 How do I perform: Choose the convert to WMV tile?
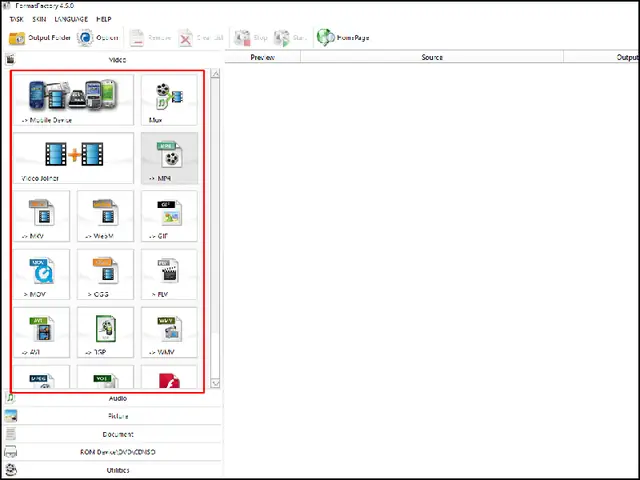[169, 332]
